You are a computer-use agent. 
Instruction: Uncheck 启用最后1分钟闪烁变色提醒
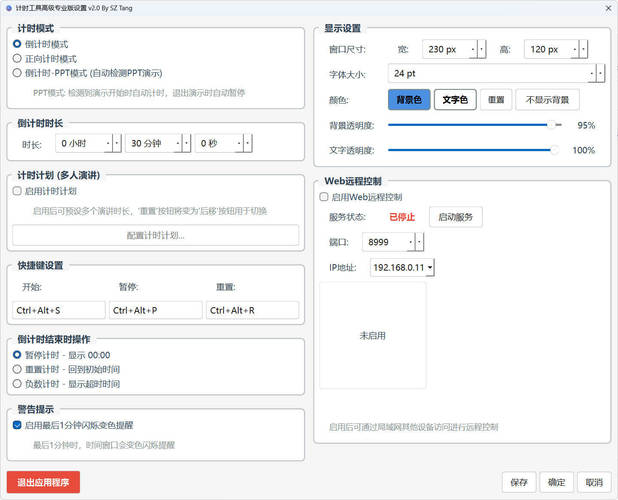17,425
